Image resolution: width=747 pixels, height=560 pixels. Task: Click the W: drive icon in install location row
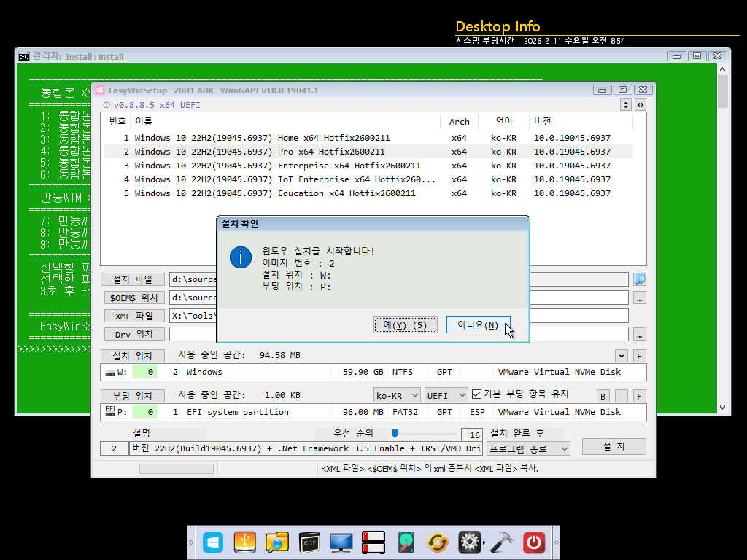(110, 373)
